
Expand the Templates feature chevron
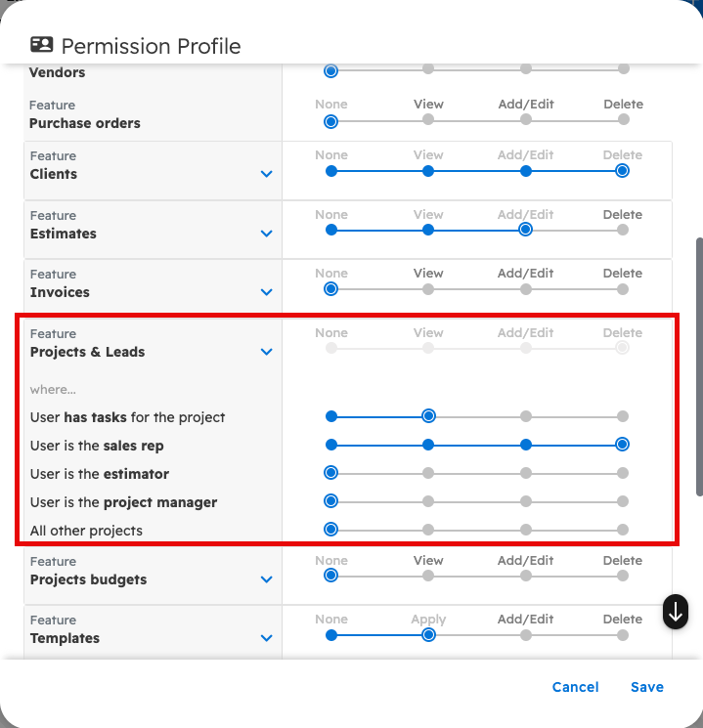(266, 638)
